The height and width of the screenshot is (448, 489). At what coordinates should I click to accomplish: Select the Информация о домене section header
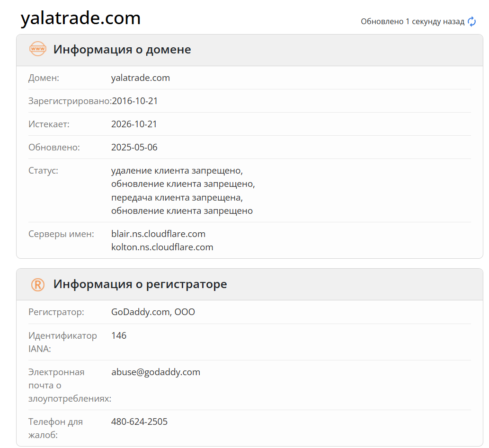point(122,49)
